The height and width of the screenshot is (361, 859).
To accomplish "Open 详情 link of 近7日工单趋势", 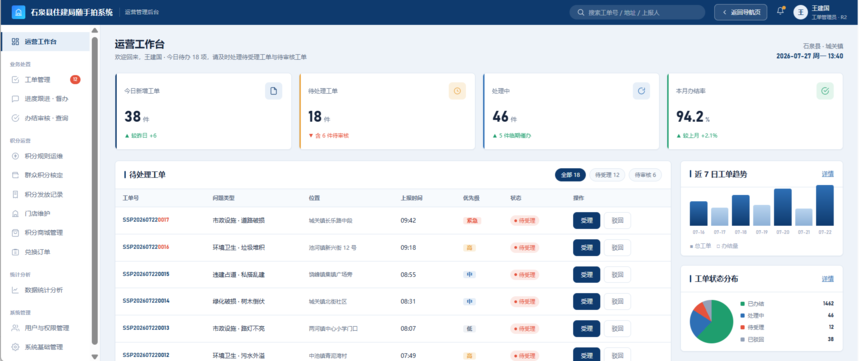I will pos(828,174).
